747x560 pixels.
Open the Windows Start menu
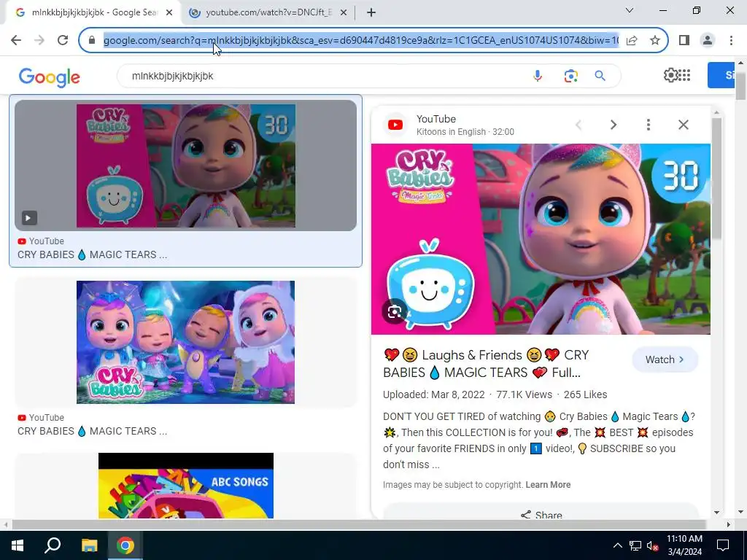click(x=17, y=545)
